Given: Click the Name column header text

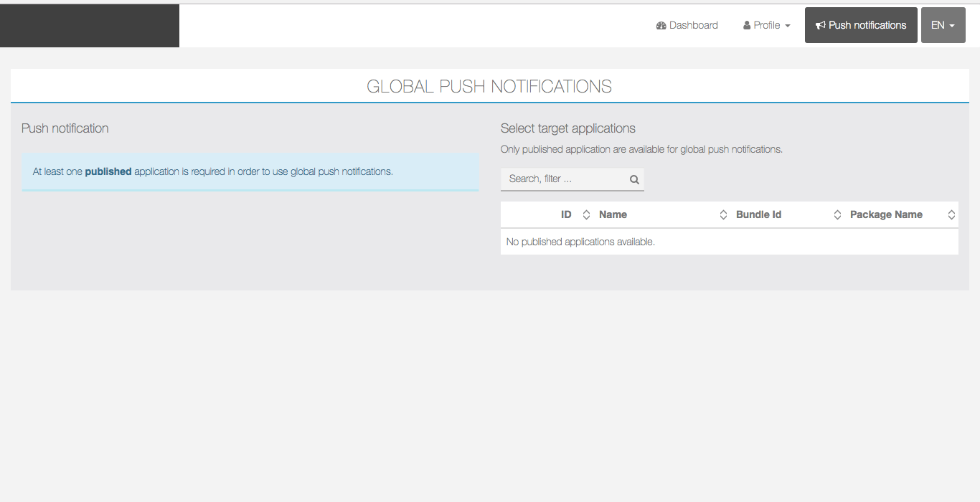Looking at the screenshot, I should pos(613,215).
